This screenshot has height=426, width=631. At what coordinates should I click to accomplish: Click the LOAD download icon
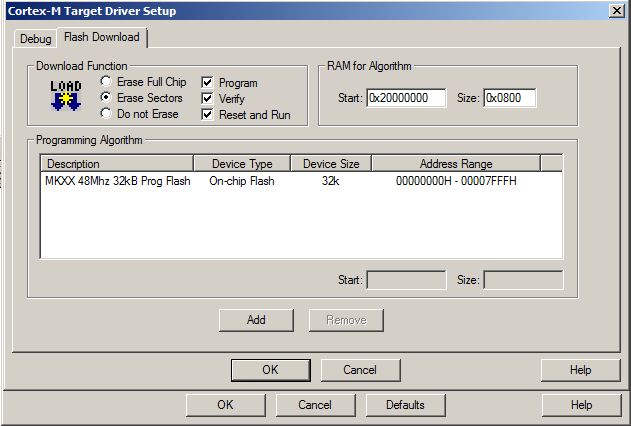coord(66,96)
